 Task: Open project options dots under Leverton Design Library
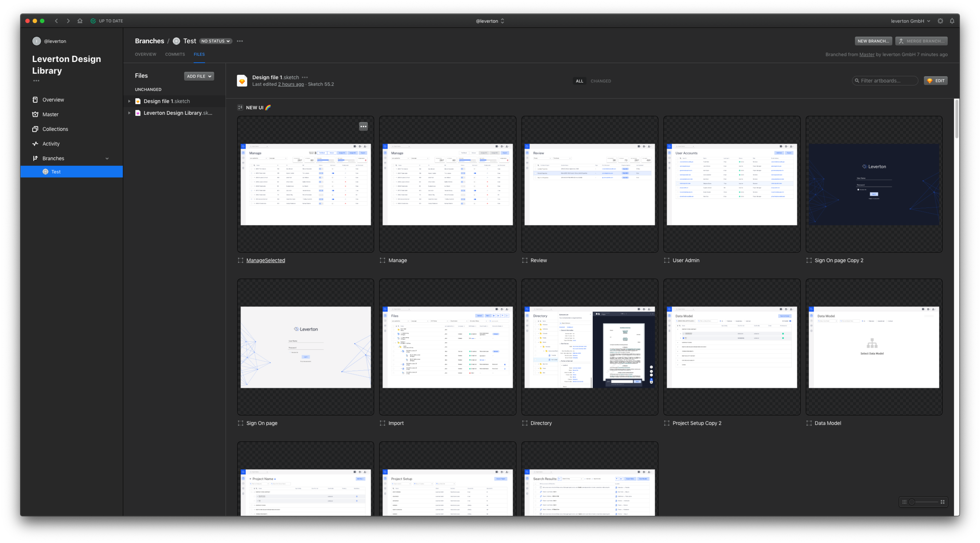coord(36,81)
